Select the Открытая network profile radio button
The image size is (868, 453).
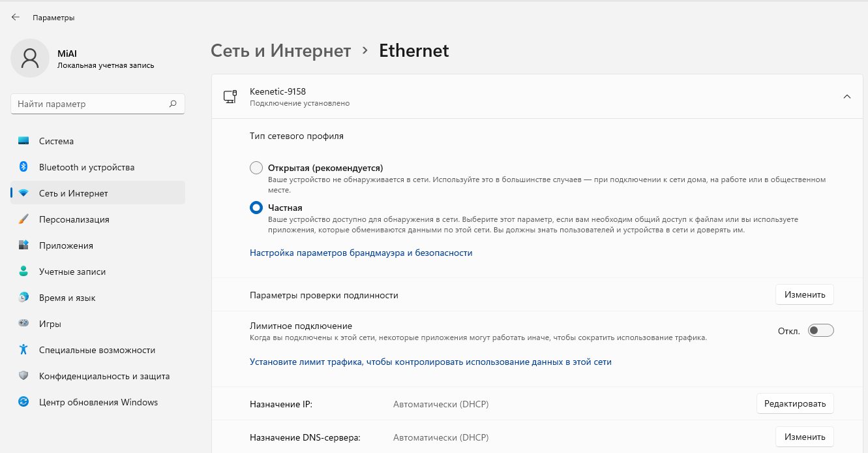pyautogui.click(x=256, y=168)
